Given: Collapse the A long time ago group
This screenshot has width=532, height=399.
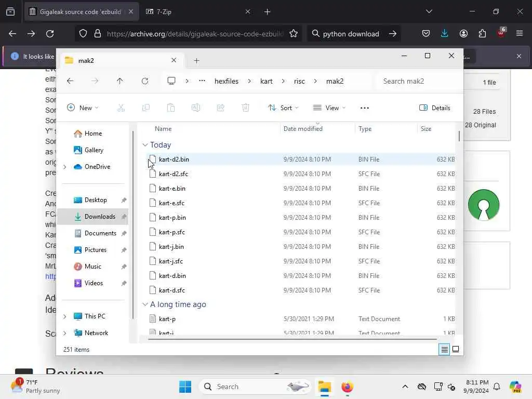Looking at the screenshot, I should 145,304.
